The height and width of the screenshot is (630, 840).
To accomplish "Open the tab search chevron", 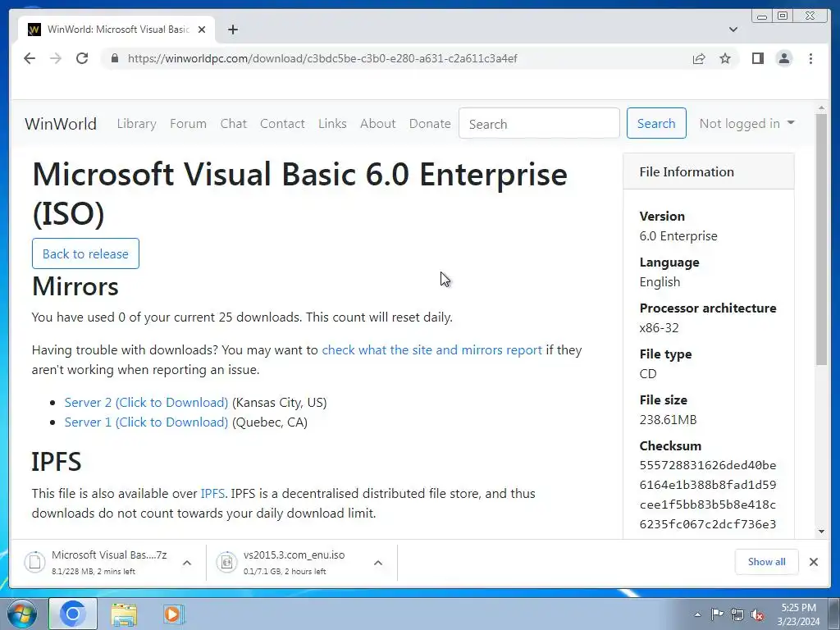I will pos(733,30).
